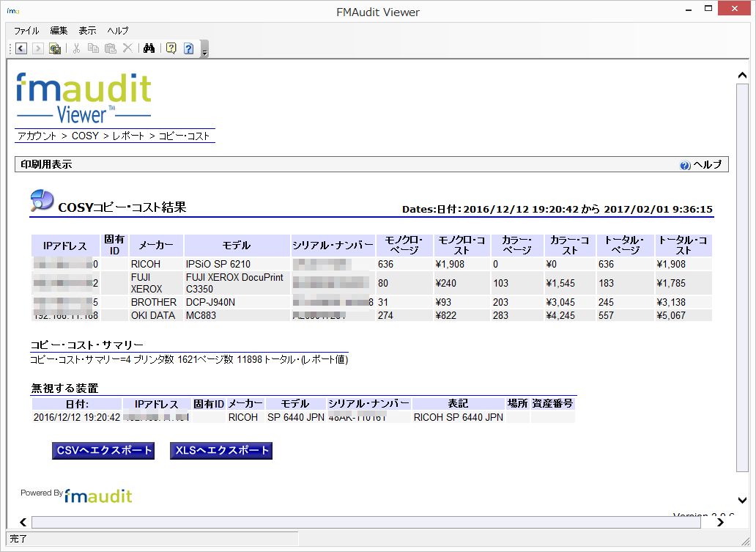Click the トータル・ページ column header
The height and width of the screenshot is (552, 756).
626,245
